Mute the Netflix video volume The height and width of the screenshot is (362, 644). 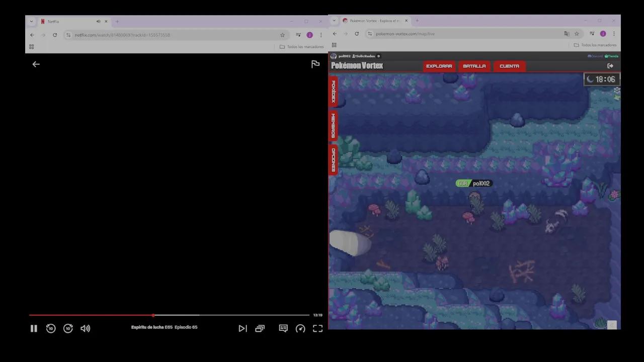click(85, 328)
